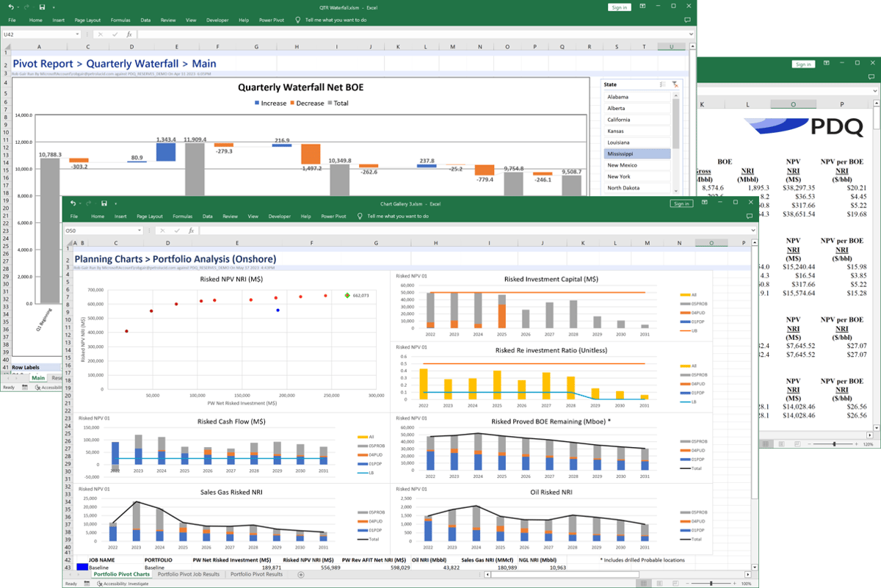Select Mississippi in the State slicer
This screenshot has height=588, width=881.
tap(636, 153)
